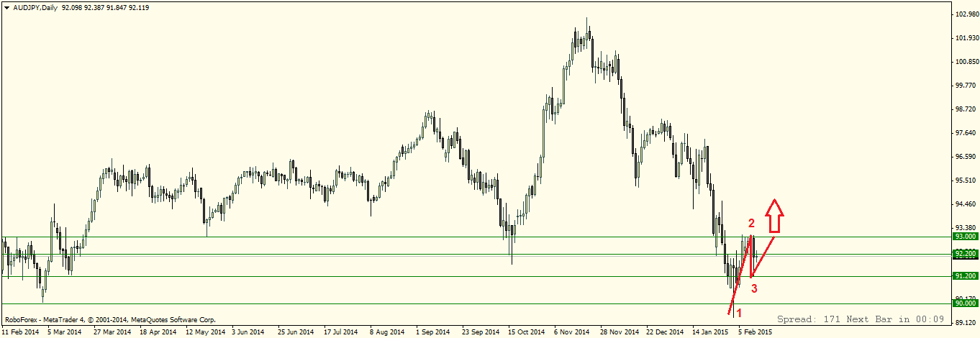980x338 pixels.
Task: Click the 89.120 price scale label
Action: [x=966, y=323]
